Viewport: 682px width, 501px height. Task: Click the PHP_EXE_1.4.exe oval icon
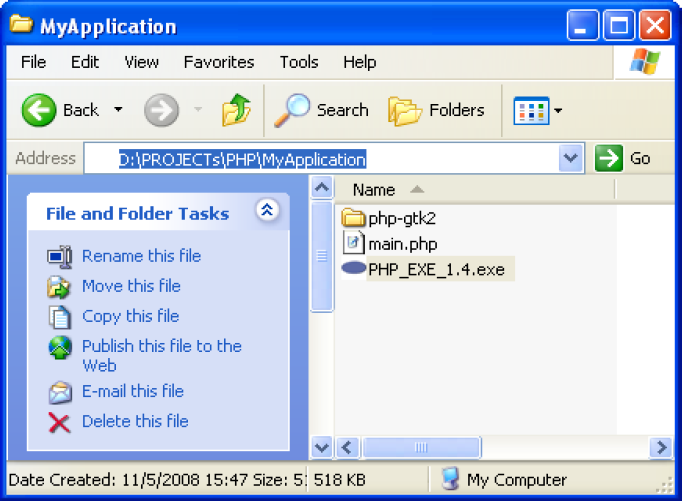pos(354,268)
